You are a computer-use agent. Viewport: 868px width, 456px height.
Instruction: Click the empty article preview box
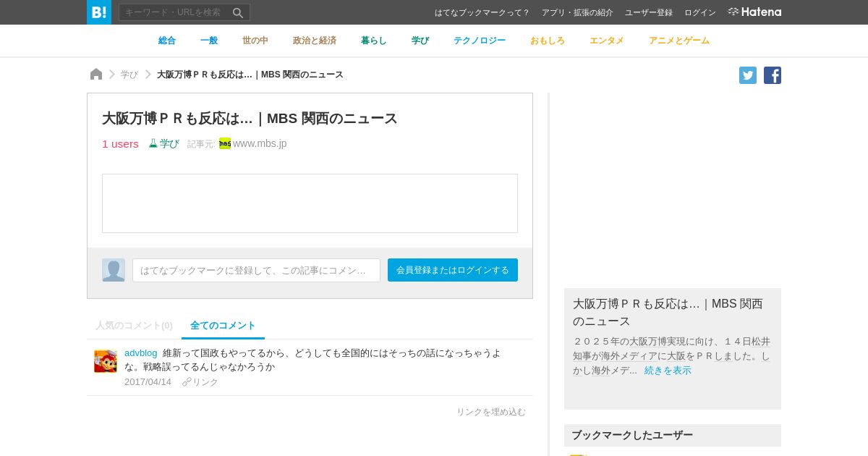(310, 203)
